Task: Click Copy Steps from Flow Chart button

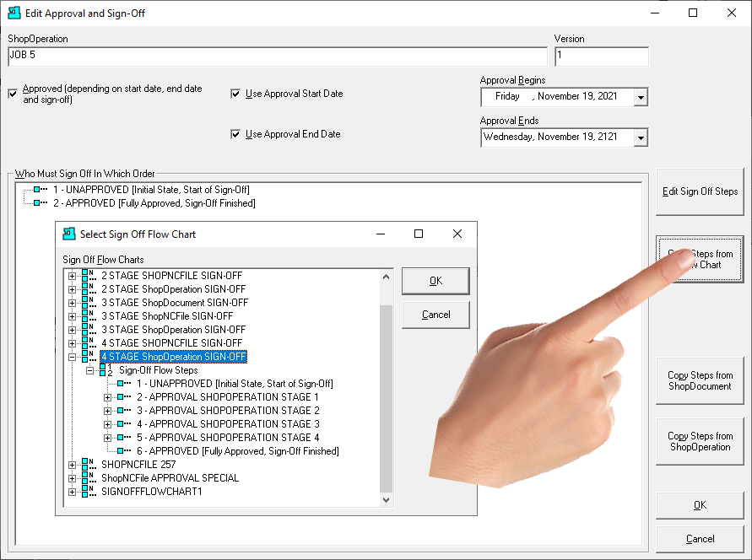Action: click(x=700, y=259)
